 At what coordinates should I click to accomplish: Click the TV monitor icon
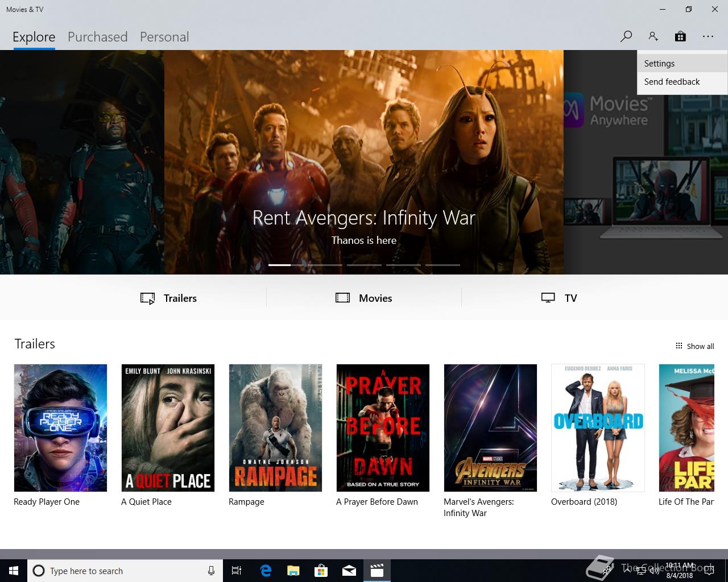pos(548,298)
